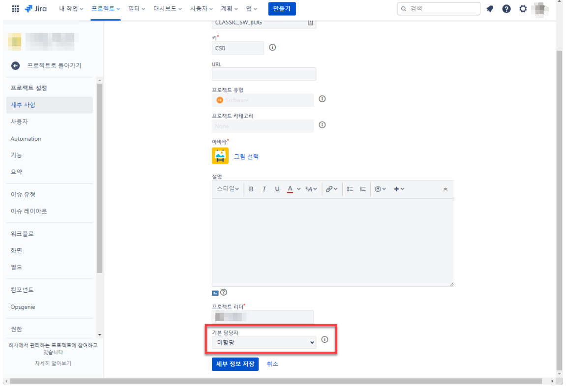This screenshot has height=392, width=588.
Task: Open the 프로젝트 menu
Action: (106, 9)
